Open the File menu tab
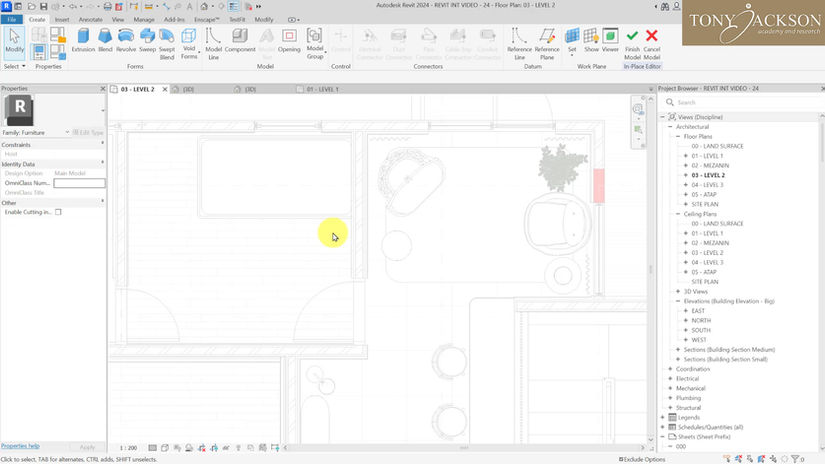Viewport: 825px width, 464px height. click(12, 19)
